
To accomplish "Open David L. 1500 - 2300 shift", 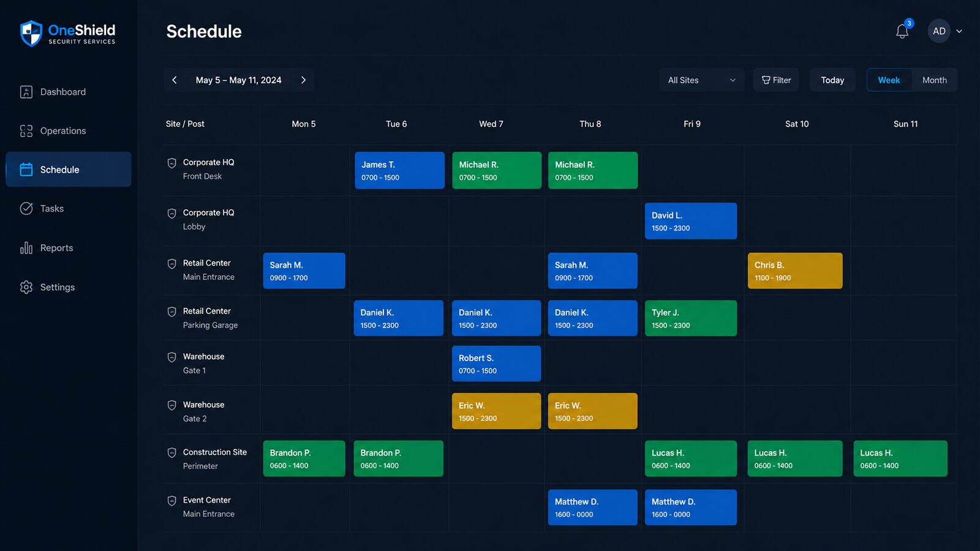I will (691, 221).
